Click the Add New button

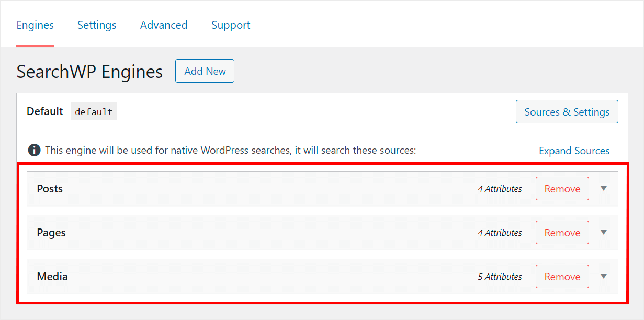tap(205, 71)
